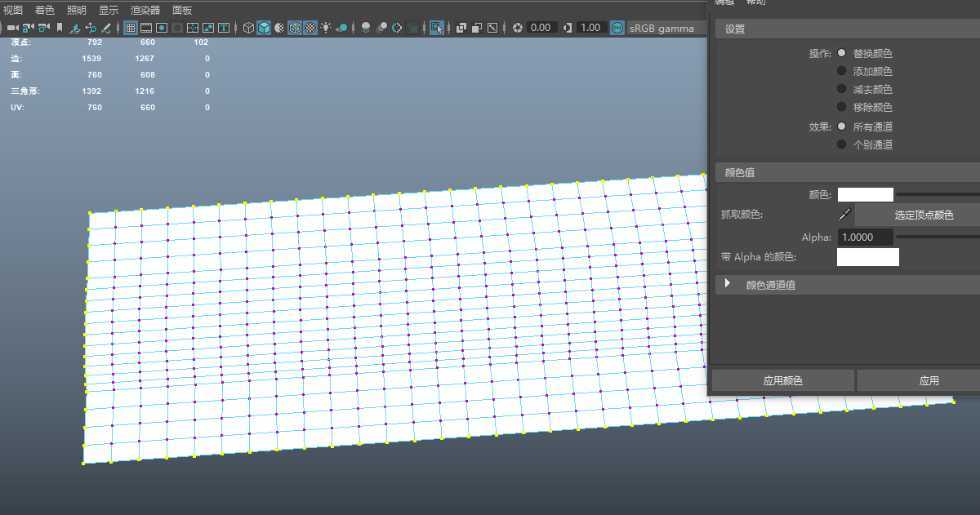This screenshot has height=515, width=980.
Task: Toggle the gate mask icon
Action: [177, 28]
